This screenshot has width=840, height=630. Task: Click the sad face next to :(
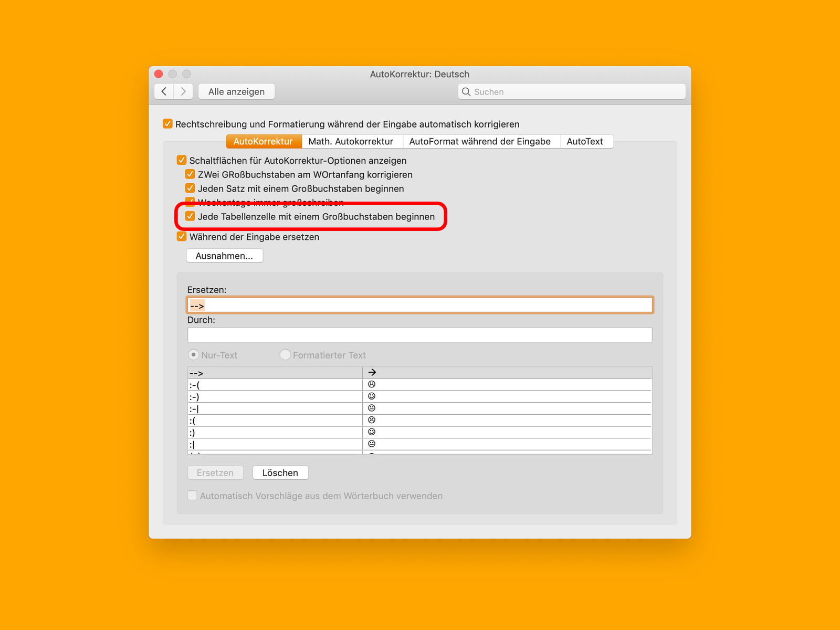[372, 420]
